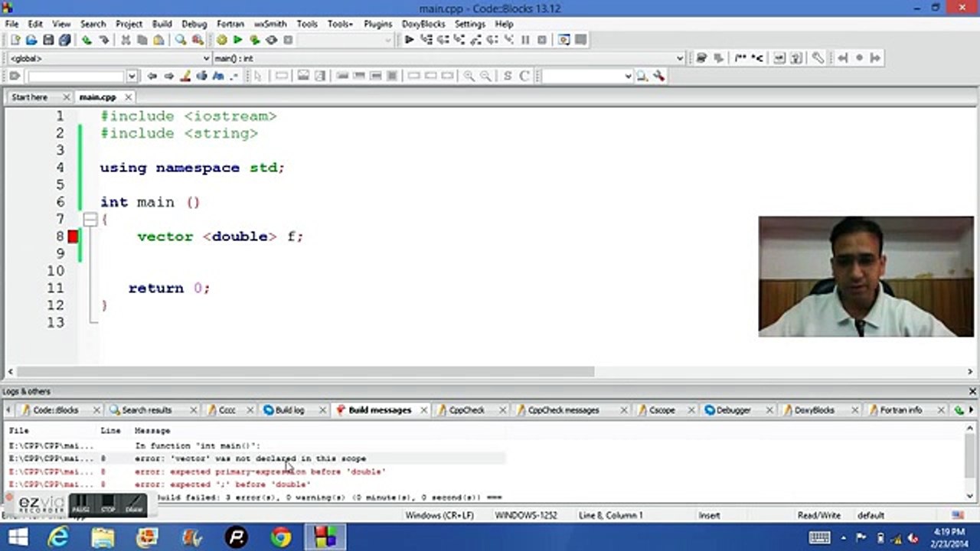Run program with green play icon
Image resolution: width=980 pixels, height=551 pixels.
tap(238, 40)
